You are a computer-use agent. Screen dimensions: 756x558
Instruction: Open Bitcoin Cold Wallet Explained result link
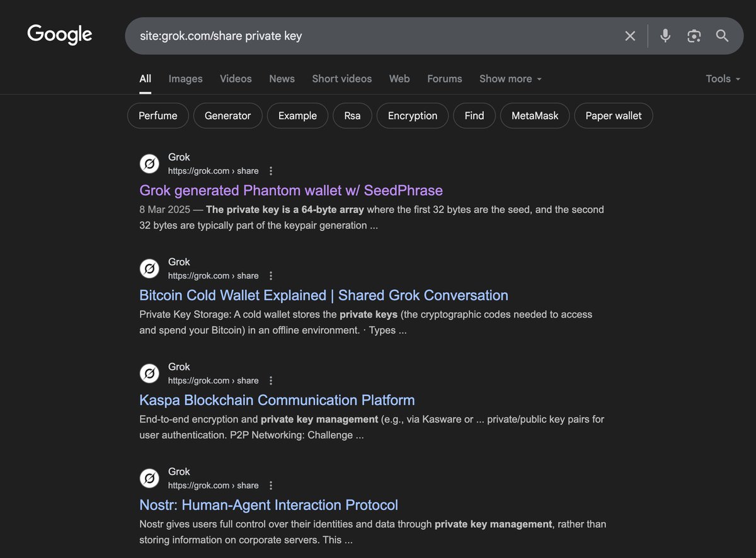(324, 295)
